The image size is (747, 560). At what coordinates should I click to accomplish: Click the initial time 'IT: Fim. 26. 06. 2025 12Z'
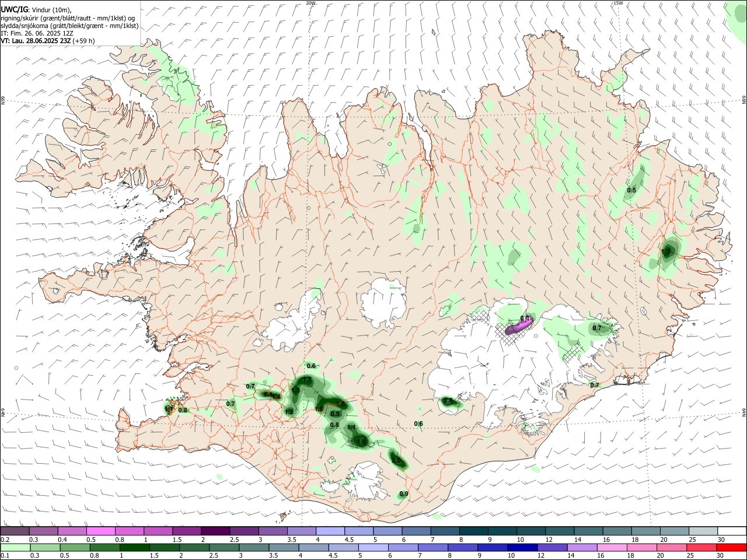point(36,33)
